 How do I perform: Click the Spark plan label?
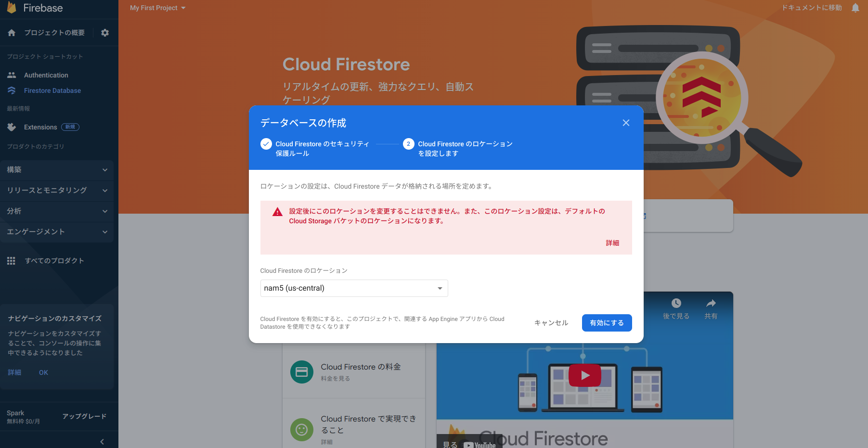click(15, 413)
